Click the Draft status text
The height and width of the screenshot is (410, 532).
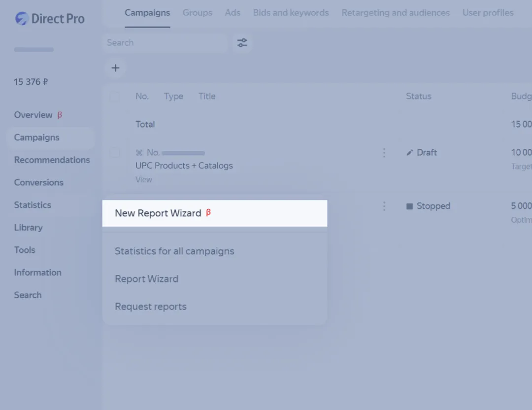point(427,153)
